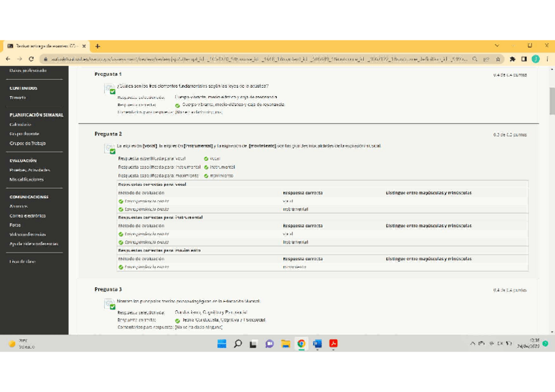Go to Mis calificaciones in sidebar
This screenshot has width=555, height=392.
point(26,179)
